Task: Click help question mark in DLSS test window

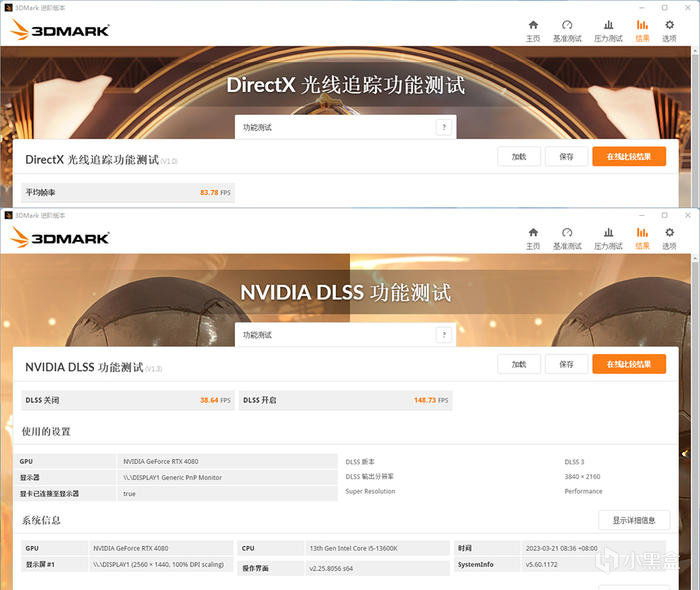Action: (x=444, y=335)
